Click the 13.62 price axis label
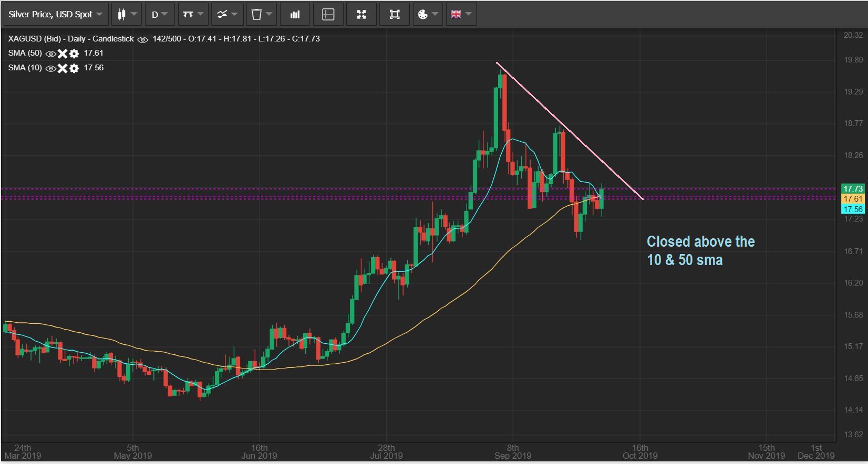 [853, 435]
